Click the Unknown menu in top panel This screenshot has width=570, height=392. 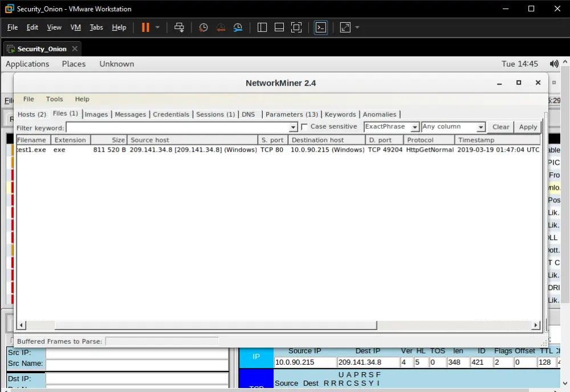pos(117,64)
